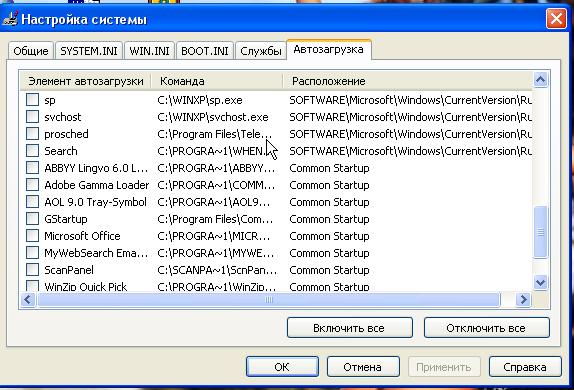The width and height of the screenshot is (574, 390).
Task: Toggle the ScanPanel checkbox
Action: point(33,270)
